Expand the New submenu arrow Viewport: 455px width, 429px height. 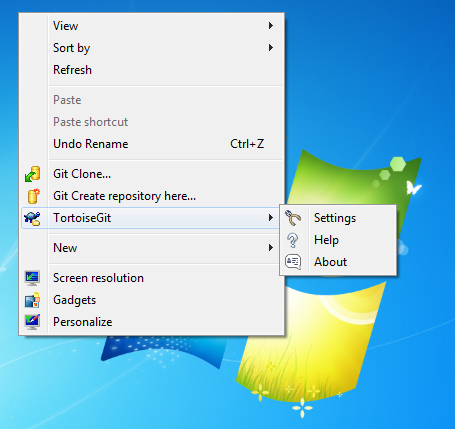tap(271, 248)
